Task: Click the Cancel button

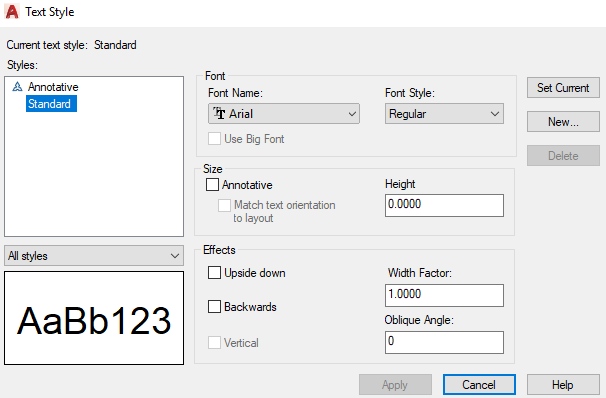Action: pyautogui.click(x=479, y=384)
